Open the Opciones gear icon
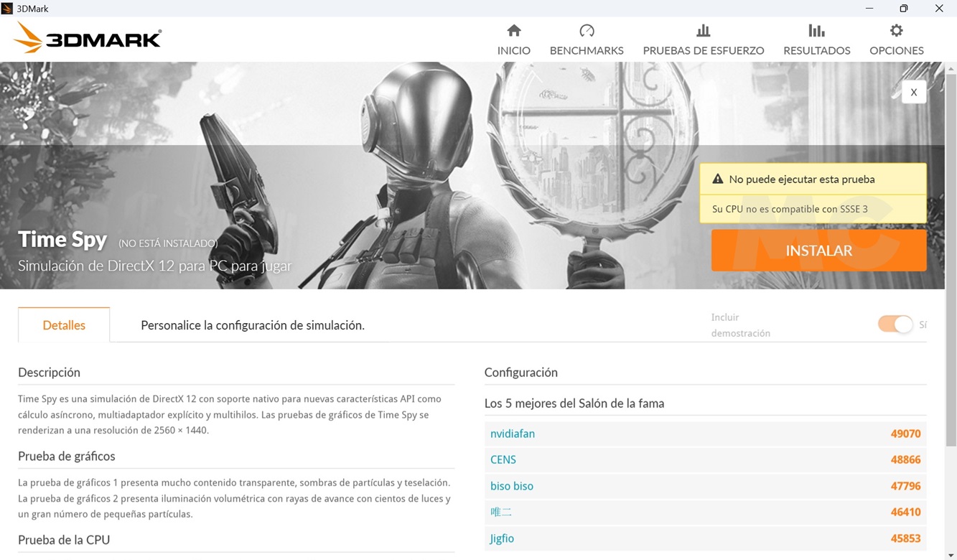The image size is (957, 560). coord(896,31)
